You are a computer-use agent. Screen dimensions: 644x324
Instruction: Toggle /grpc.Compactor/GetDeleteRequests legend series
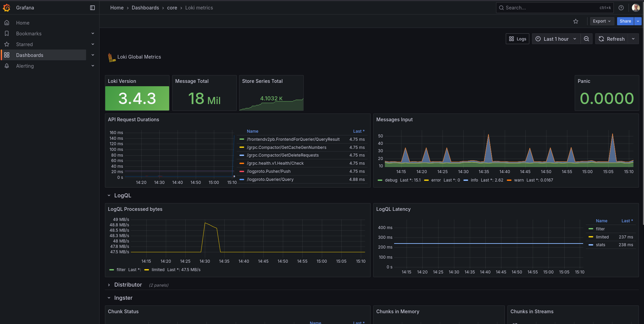point(283,155)
